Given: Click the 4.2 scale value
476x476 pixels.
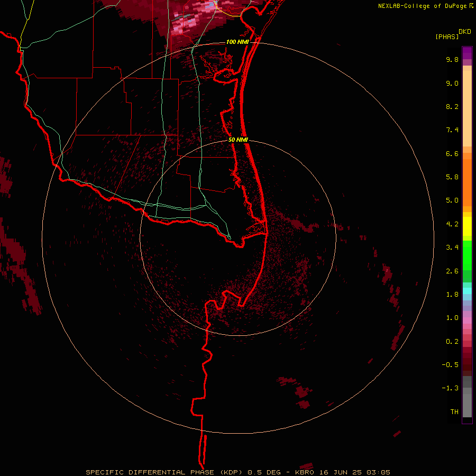Looking at the screenshot, I should click(x=452, y=224).
